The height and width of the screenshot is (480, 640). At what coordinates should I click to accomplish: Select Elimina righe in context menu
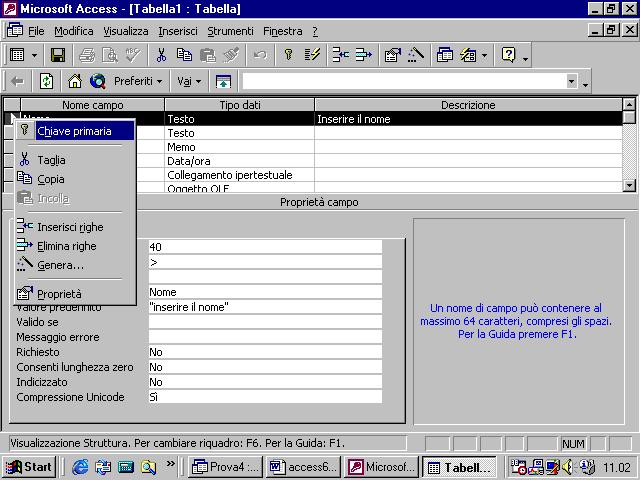pyautogui.click(x=75, y=246)
